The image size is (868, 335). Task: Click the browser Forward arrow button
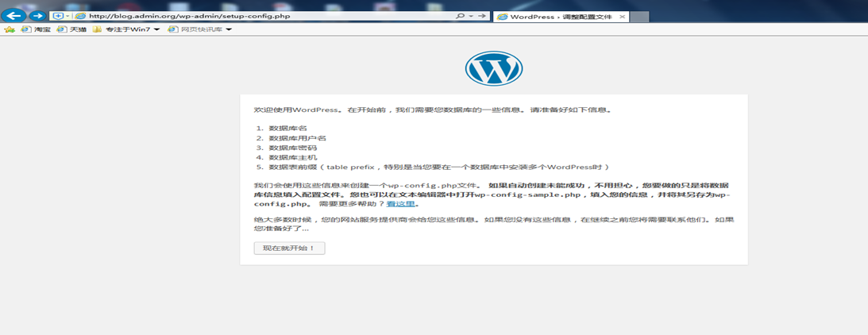[37, 16]
